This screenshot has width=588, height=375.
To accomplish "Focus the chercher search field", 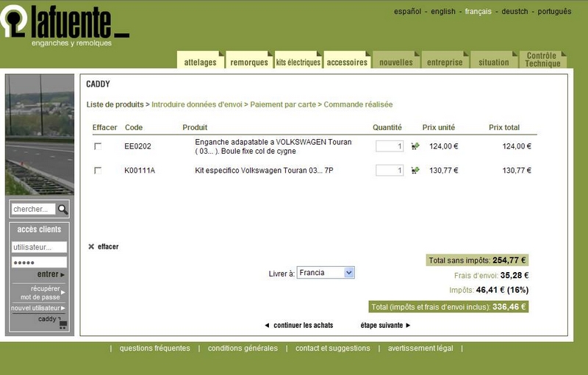I will click(33, 209).
